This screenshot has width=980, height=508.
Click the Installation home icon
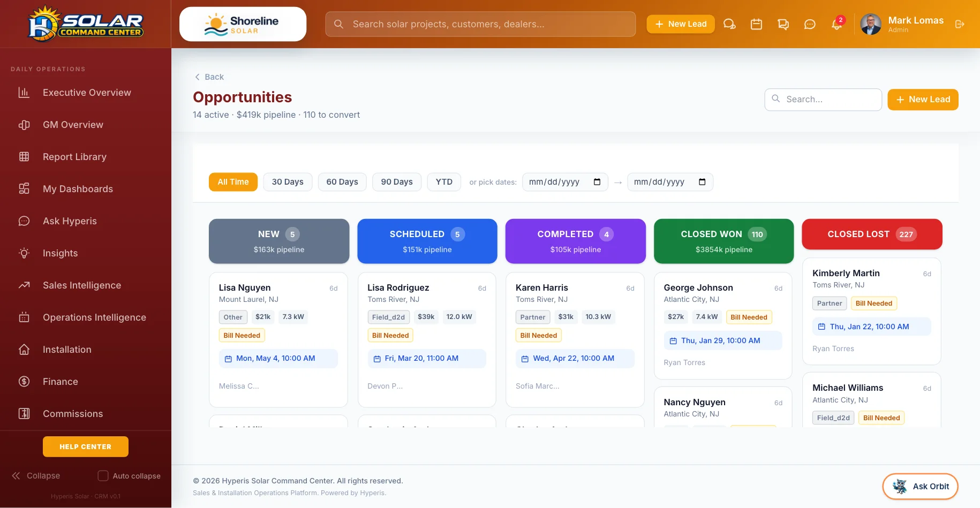tap(24, 350)
